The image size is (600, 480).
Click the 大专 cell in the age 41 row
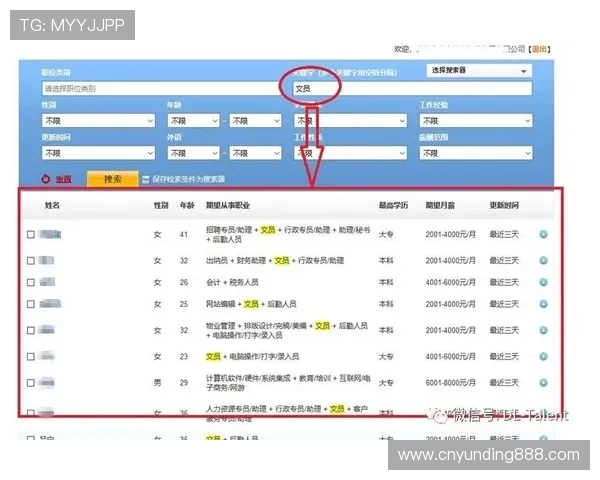386,234
